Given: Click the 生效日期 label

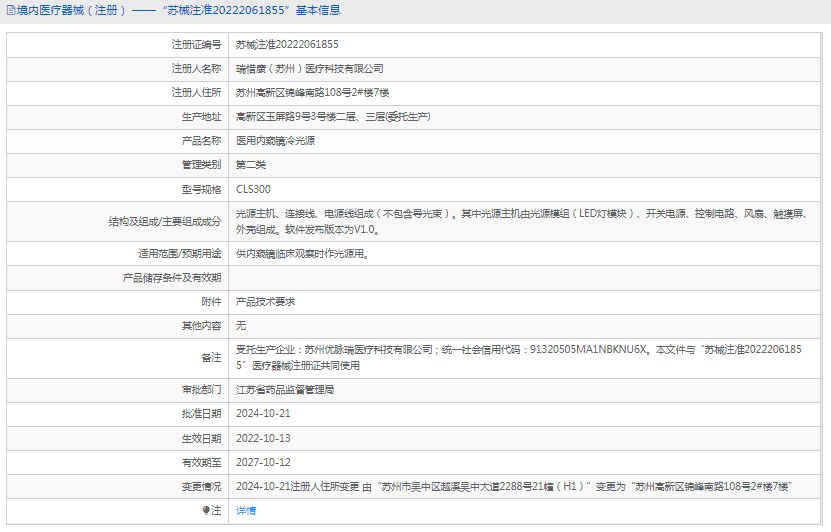Looking at the screenshot, I should click(201, 438).
